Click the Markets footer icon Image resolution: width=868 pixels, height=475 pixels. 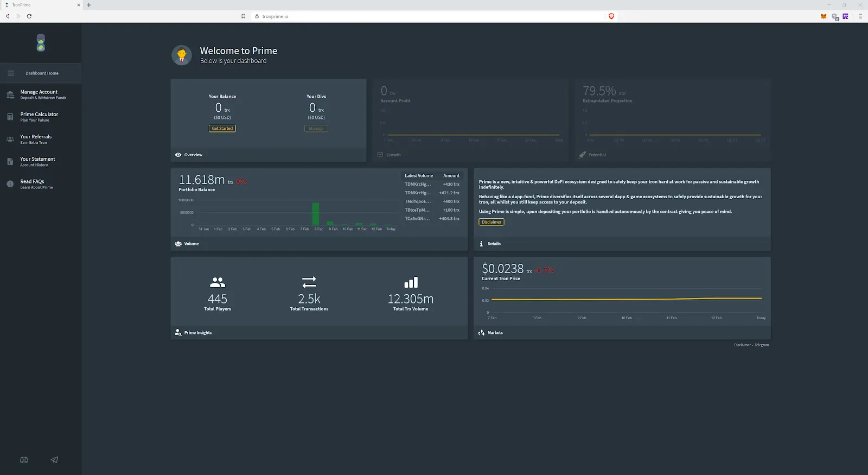[481, 333]
